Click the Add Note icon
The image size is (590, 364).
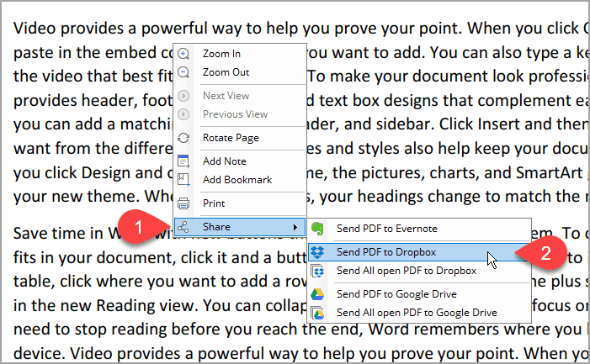pyautogui.click(x=183, y=161)
